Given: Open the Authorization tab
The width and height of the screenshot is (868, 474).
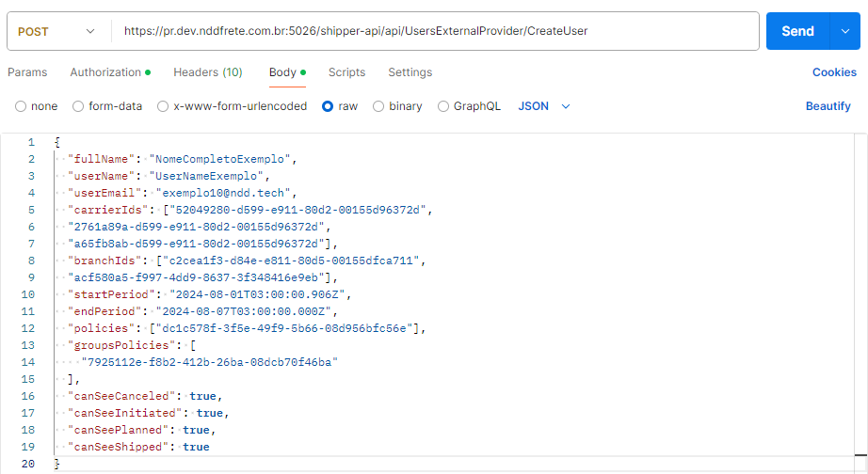Looking at the screenshot, I should pos(105,72).
